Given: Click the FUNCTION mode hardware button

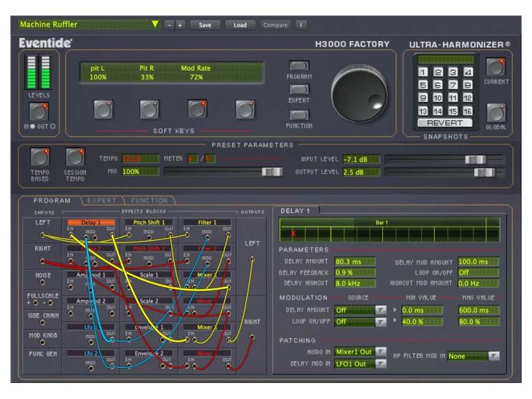Looking at the screenshot, I should pyautogui.click(x=299, y=114).
